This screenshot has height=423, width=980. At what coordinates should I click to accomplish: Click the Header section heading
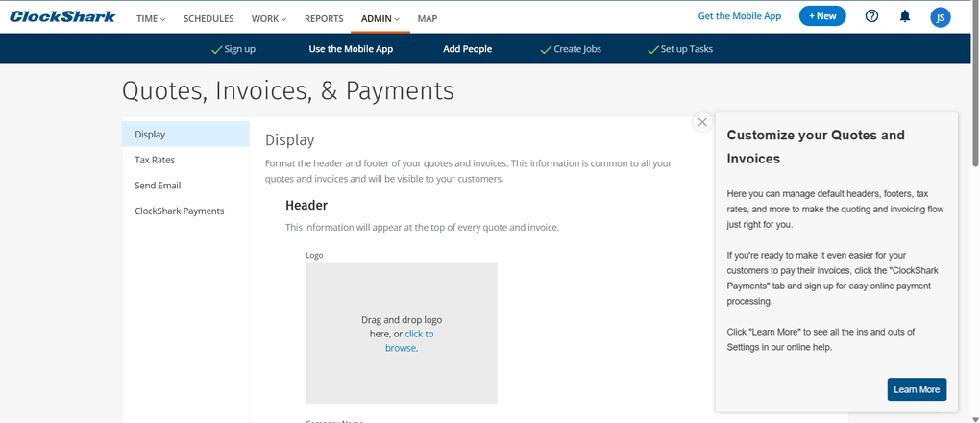306,205
